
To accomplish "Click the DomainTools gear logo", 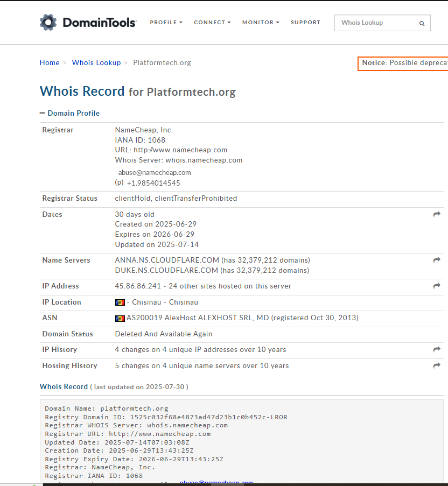I will click(48, 22).
